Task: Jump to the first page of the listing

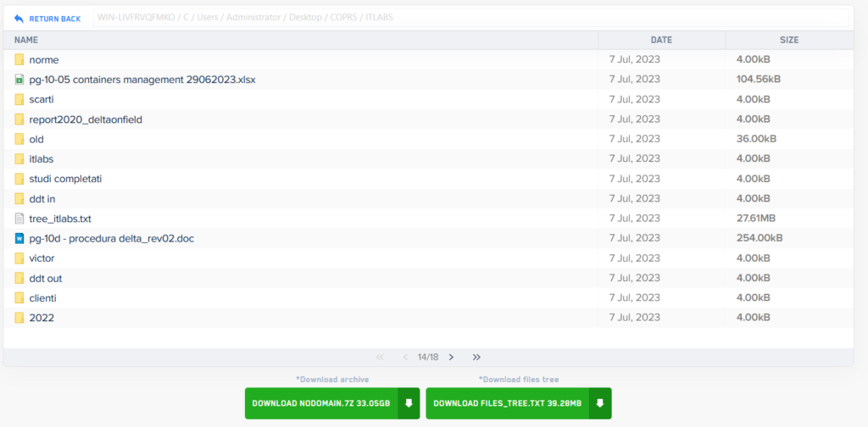Action: (x=380, y=358)
